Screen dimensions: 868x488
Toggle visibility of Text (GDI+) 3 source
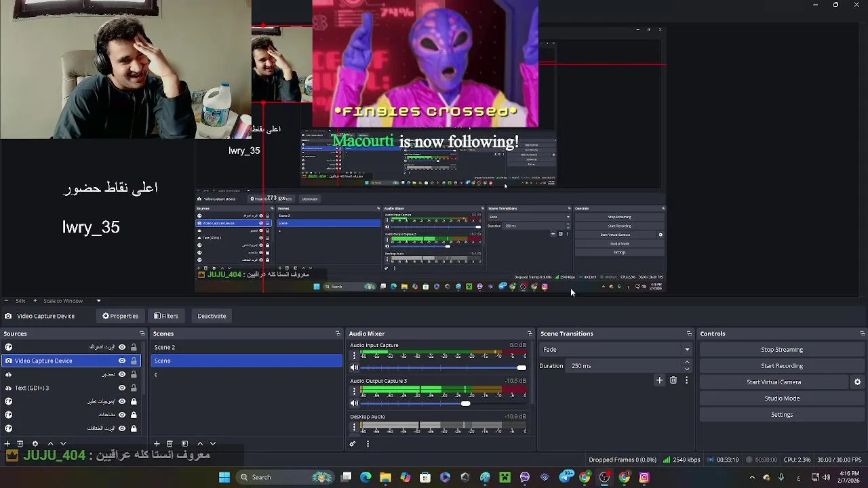pyautogui.click(x=122, y=388)
